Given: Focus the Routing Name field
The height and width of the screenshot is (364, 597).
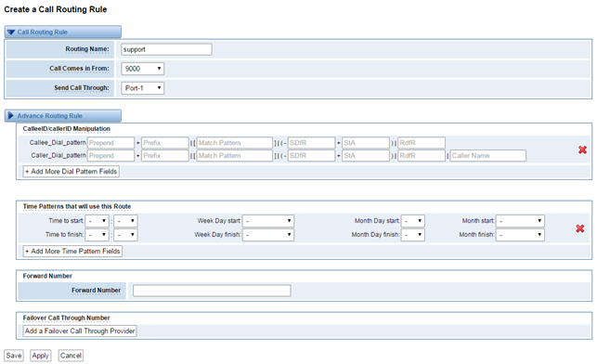Looking at the screenshot, I should pyautogui.click(x=167, y=49).
